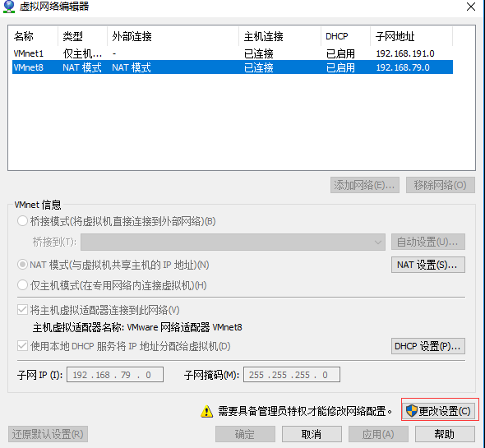485x448 pixels.
Task: Click 需要具备管理员特权 warning message text
Action: pyautogui.click(x=305, y=411)
